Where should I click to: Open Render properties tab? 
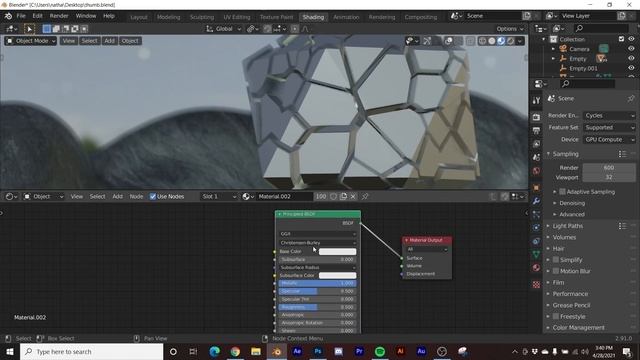(x=536, y=117)
